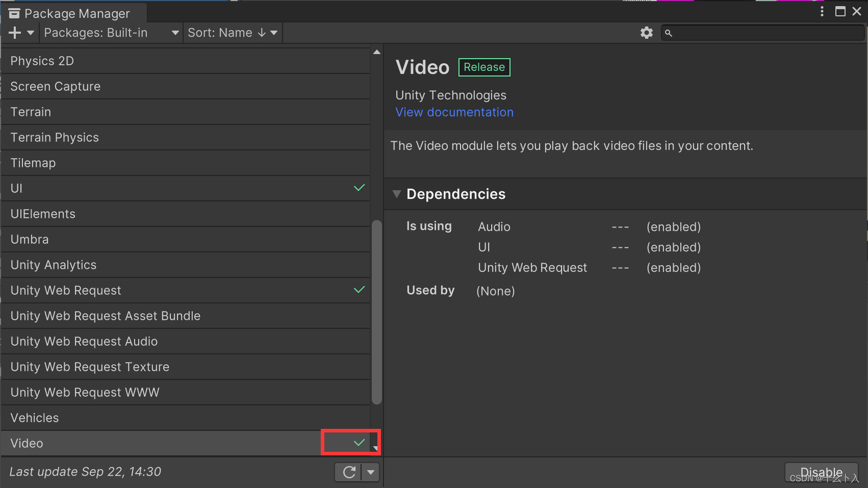The image size is (868, 488).
Task: Click the Last update Sep 22 status text
Action: (85, 472)
